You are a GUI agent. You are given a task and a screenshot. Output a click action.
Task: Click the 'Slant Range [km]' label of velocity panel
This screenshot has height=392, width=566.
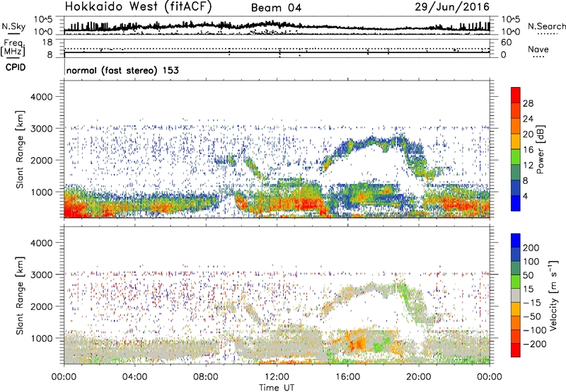pyautogui.click(x=20, y=296)
